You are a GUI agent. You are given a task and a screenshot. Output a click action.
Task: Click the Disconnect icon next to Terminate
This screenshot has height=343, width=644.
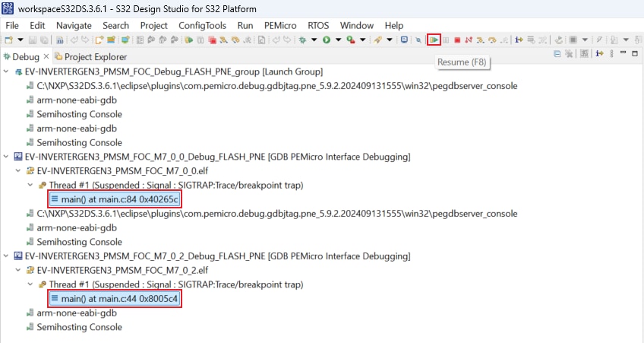(469, 40)
